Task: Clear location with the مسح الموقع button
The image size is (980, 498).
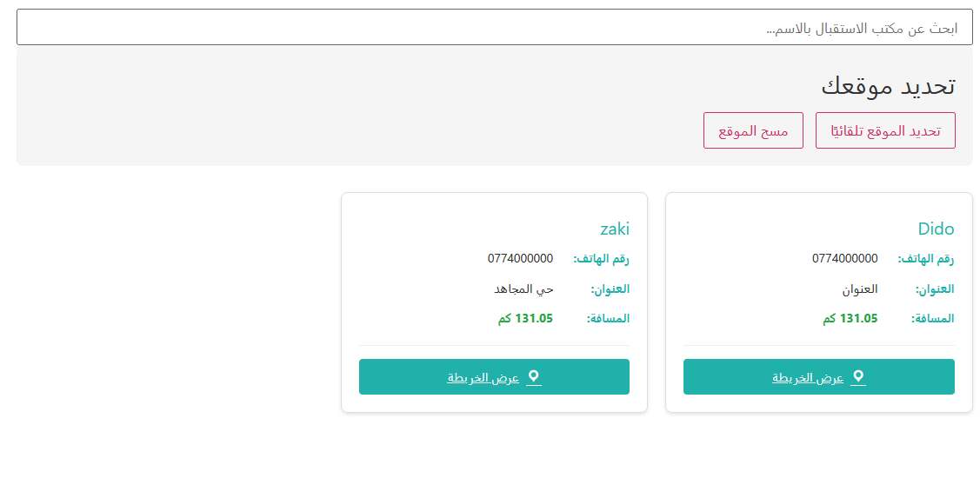Action: point(753,130)
